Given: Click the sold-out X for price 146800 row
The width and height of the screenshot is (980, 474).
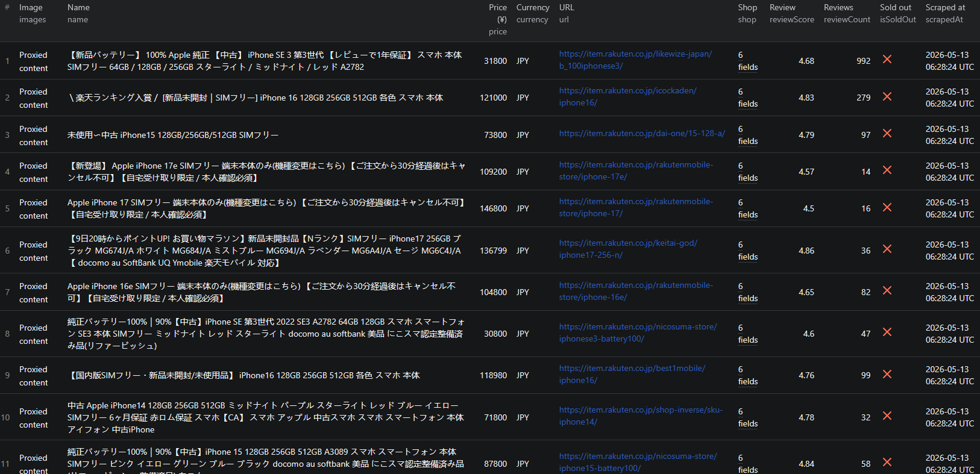Looking at the screenshot, I should 887,207.
